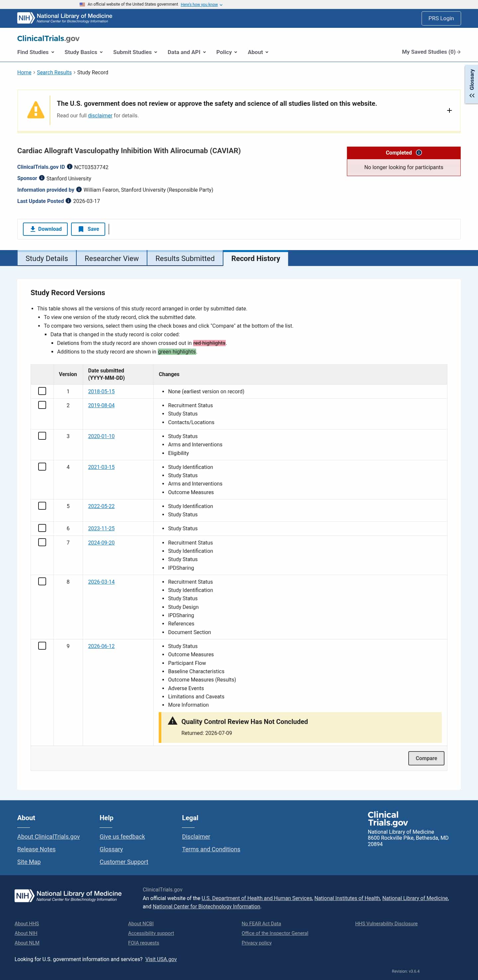Viewport: 478px width, 980px height.
Task: Open My Saved Studies
Action: [x=431, y=52]
